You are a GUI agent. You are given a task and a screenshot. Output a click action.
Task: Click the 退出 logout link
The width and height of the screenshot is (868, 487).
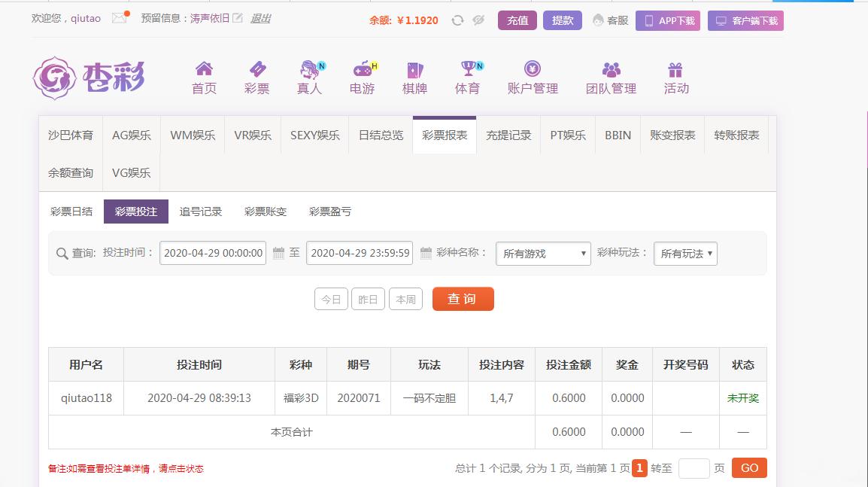(260, 18)
